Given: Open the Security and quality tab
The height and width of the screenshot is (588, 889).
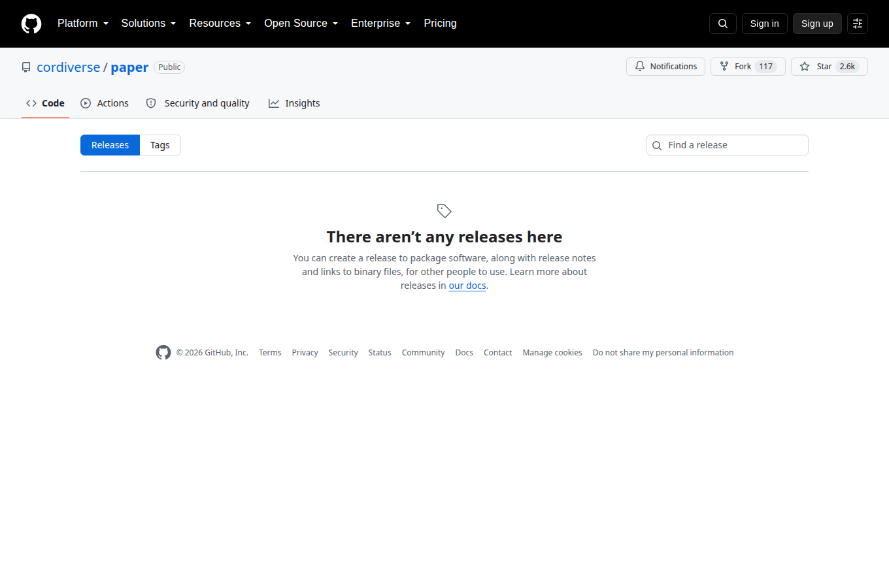Looking at the screenshot, I should point(197,103).
